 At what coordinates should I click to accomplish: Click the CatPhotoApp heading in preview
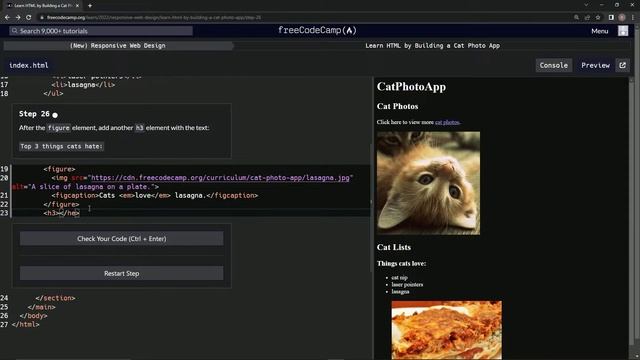tap(411, 87)
